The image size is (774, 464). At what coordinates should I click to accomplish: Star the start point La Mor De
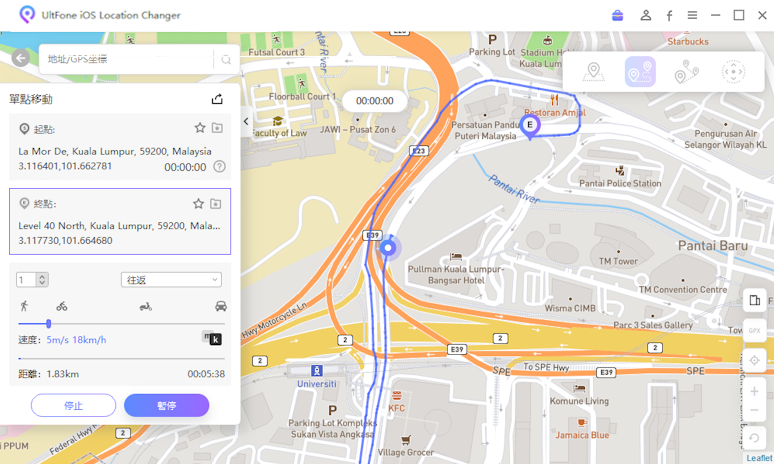pyautogui.click(x=200, y=128)
